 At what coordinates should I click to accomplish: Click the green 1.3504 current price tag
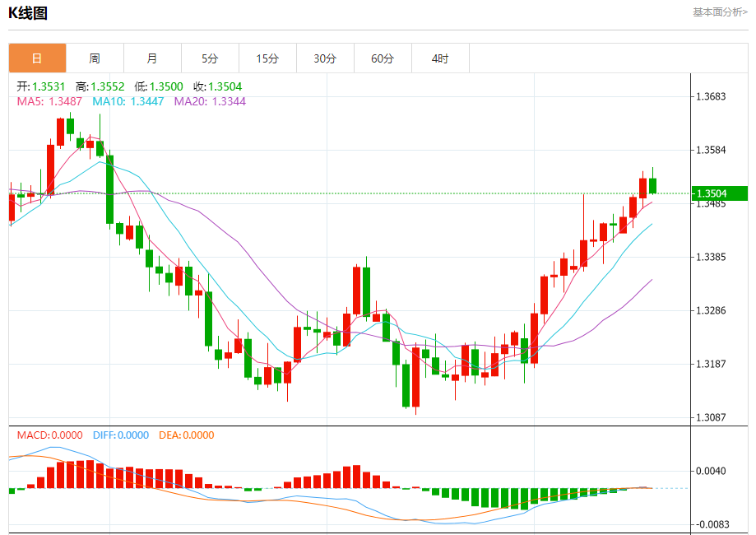(719, 193)
